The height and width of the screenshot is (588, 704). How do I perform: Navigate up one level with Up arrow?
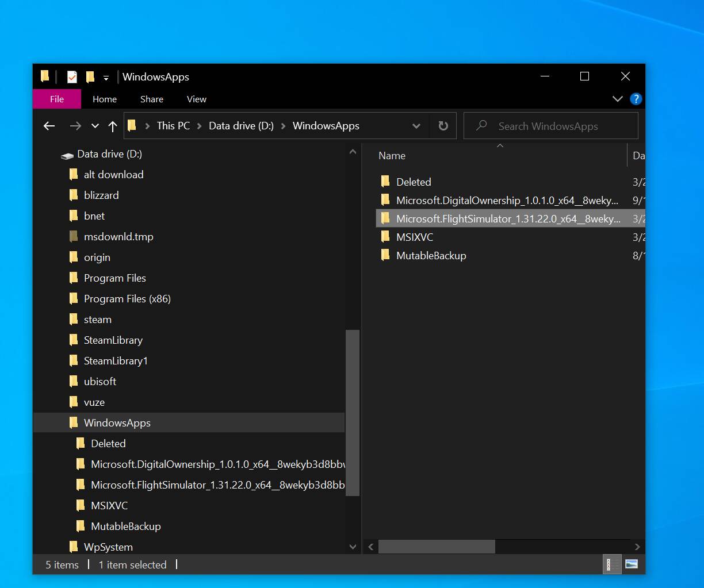pyautogui.click(x=113, y=126)
